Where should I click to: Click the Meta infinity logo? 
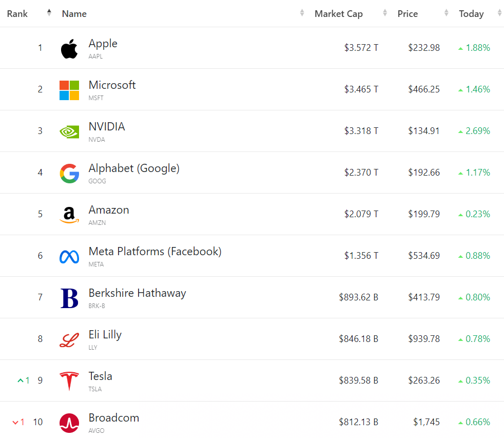coord(69,257)
